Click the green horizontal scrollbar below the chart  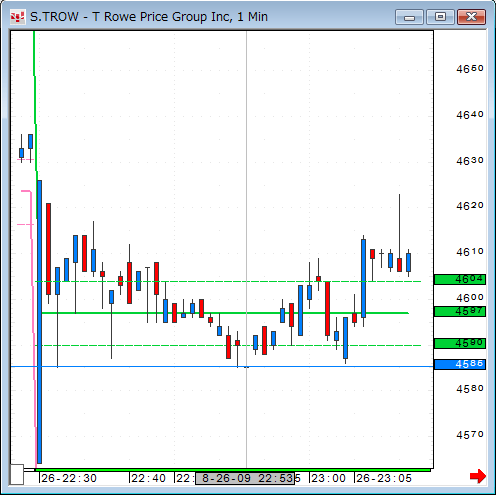click(233, 470)
